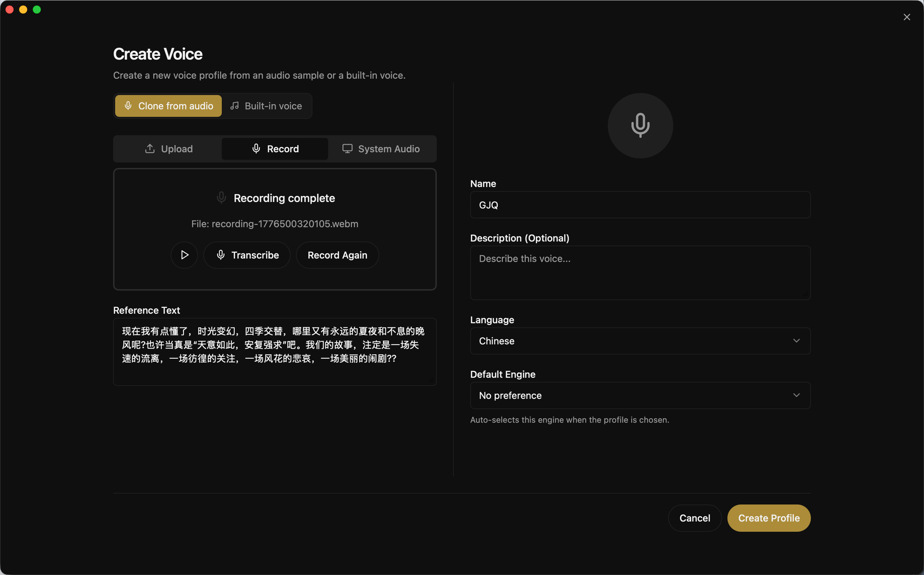Select the Record tab
Viewport: 924px width, 575px height.
pos(275,149)
